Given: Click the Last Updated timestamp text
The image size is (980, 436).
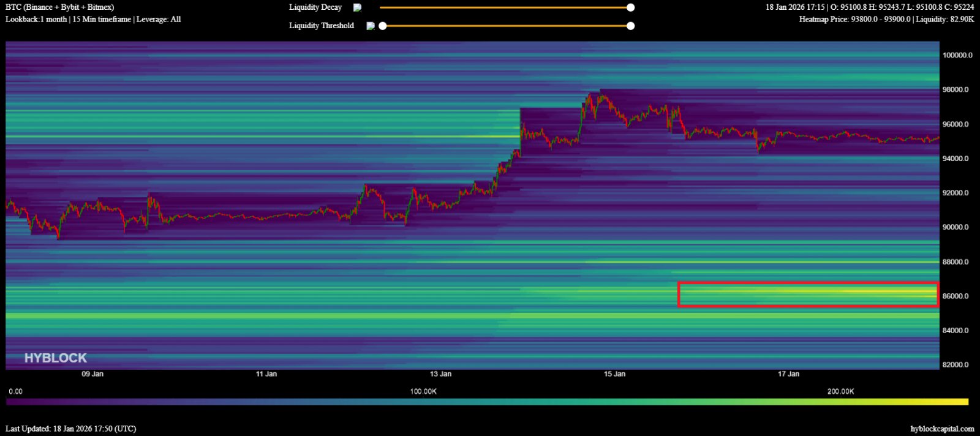Looking at the screenshot, I should point(71,429).
